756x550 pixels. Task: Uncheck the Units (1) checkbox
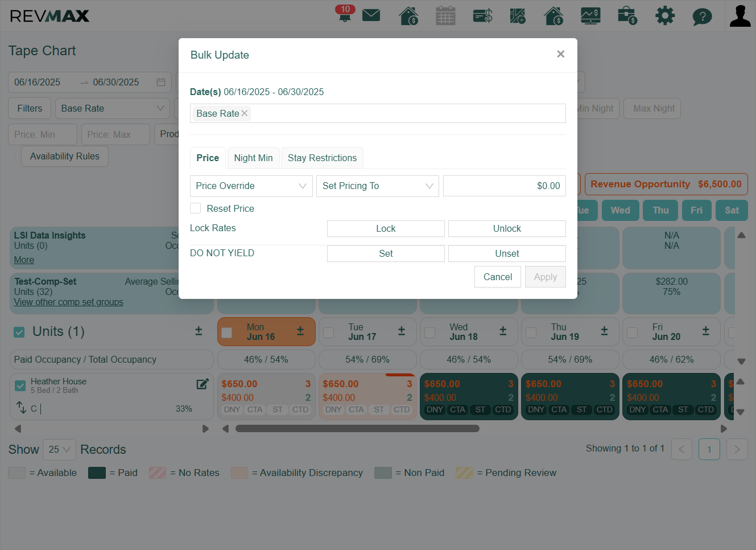click(x=19, y=332)
